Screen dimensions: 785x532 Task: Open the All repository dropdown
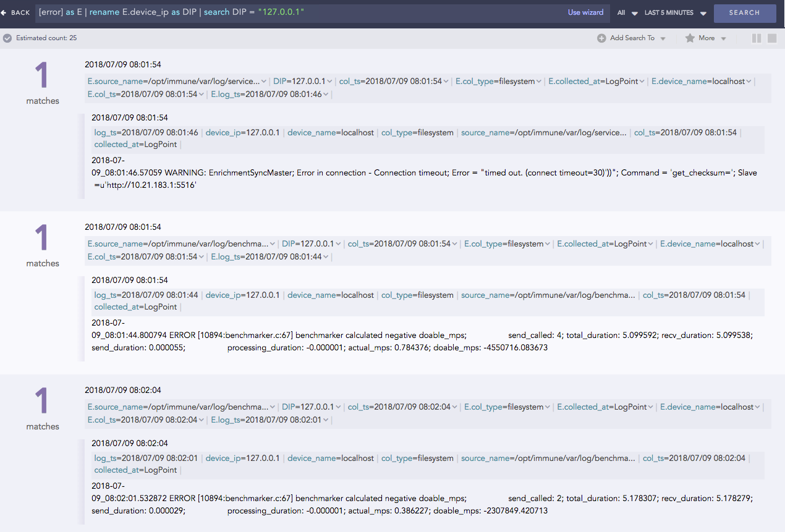coord(624,12)
